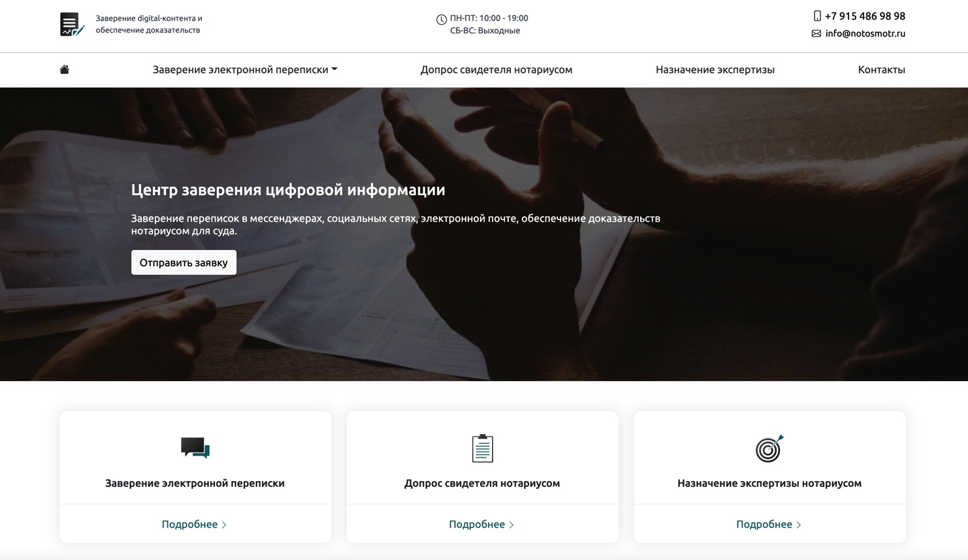Expand the Заверение электронной переписки dropdown menu
Screen dimensions: 968x560
245,70
